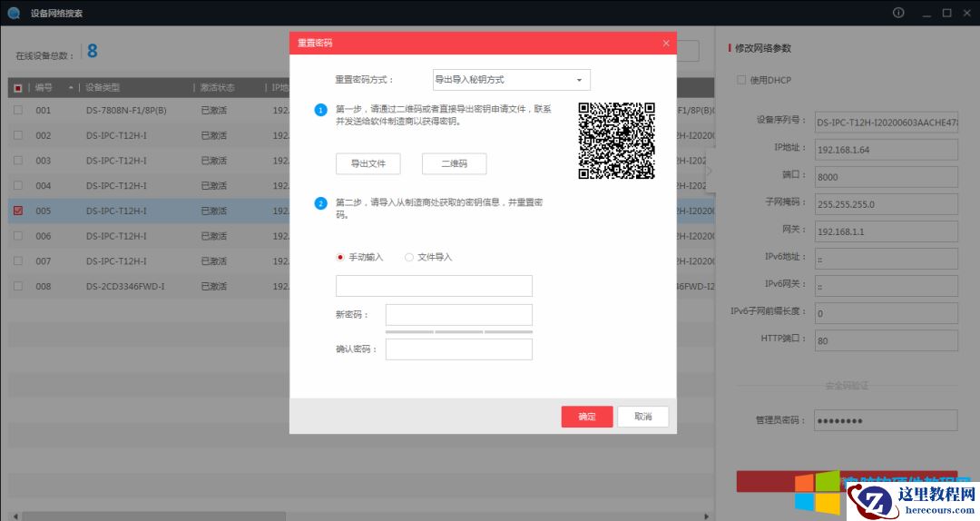Select device type DS-2CD3346FWD-I

(x=125, y=287)
